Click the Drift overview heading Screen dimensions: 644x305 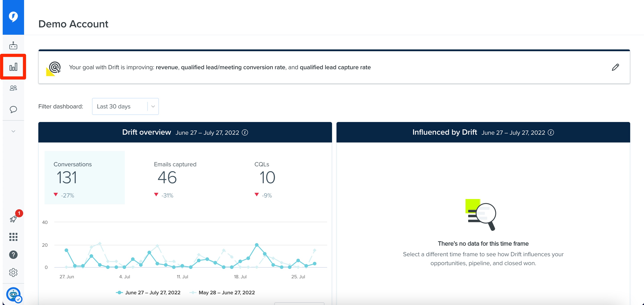point(146,132)
